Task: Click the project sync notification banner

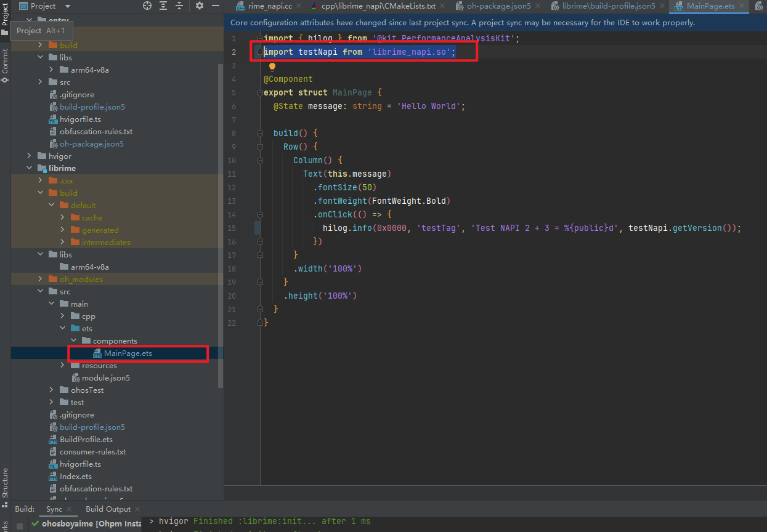Action: [x=495, y=23]
